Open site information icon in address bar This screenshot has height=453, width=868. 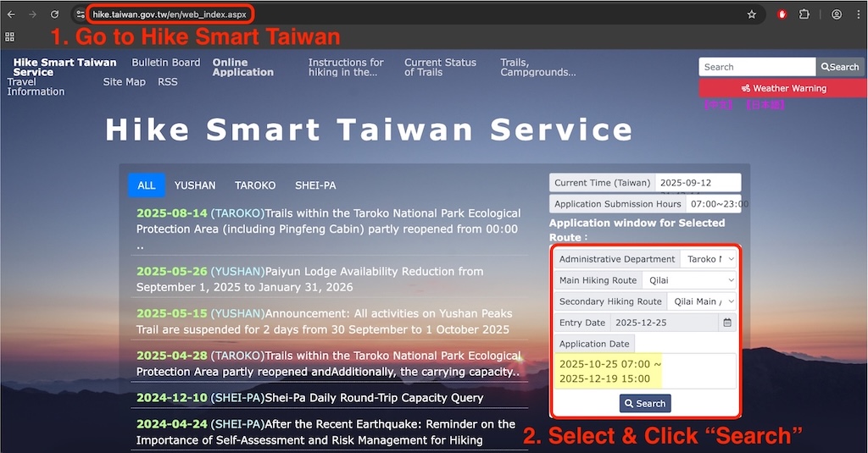pos(81,14)
